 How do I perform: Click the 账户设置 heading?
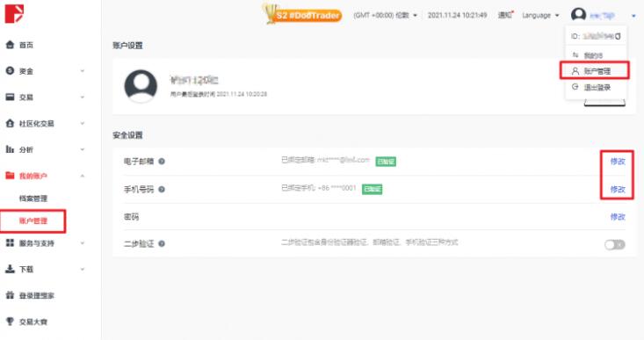point(127,46)
